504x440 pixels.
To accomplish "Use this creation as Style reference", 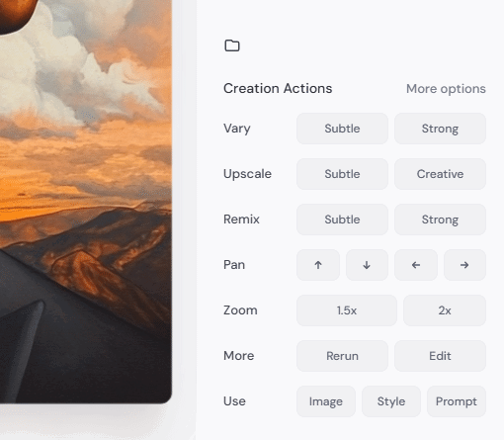I will [391, 401].
